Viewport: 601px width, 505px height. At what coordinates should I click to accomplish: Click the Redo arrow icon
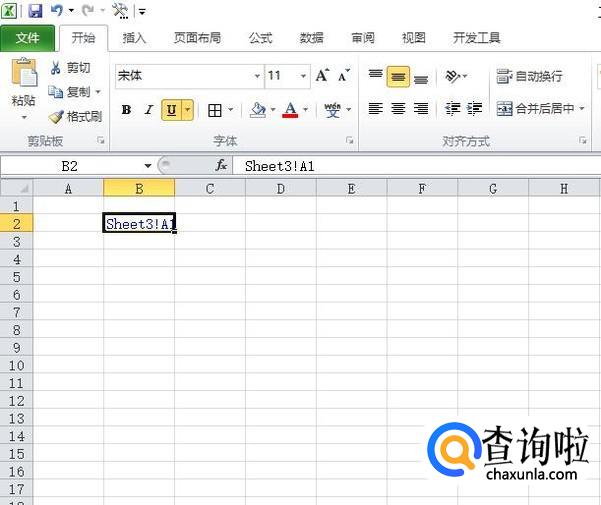point(88,10)
